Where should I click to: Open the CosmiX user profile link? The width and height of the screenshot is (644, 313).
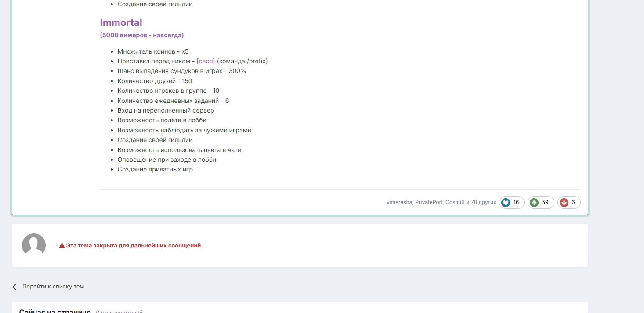[455, 202]
